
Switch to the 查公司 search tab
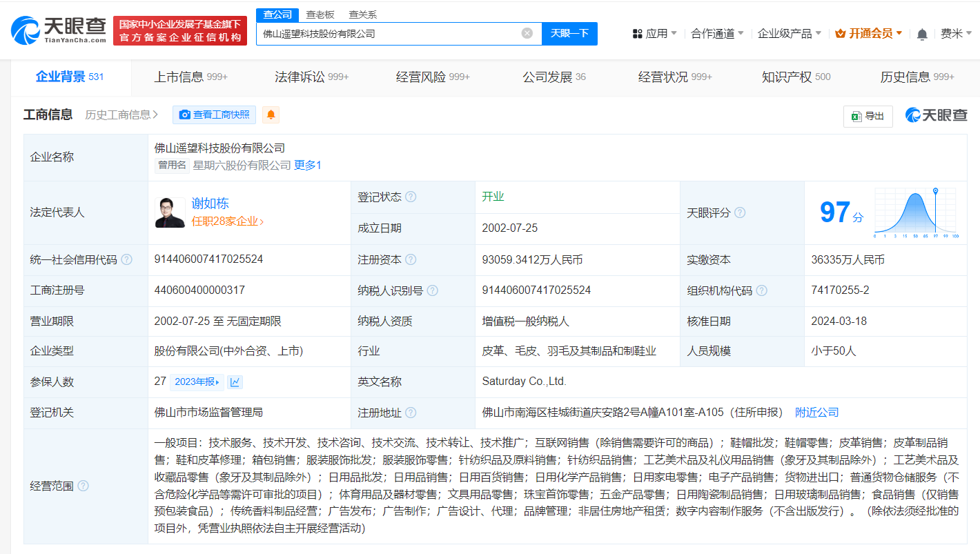pyautogui.click(x=278, y=14)
